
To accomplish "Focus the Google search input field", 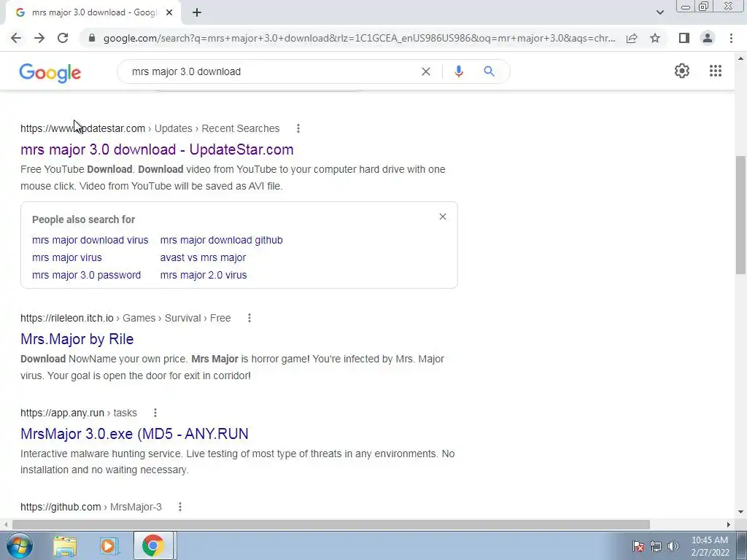I will [271, 71].
